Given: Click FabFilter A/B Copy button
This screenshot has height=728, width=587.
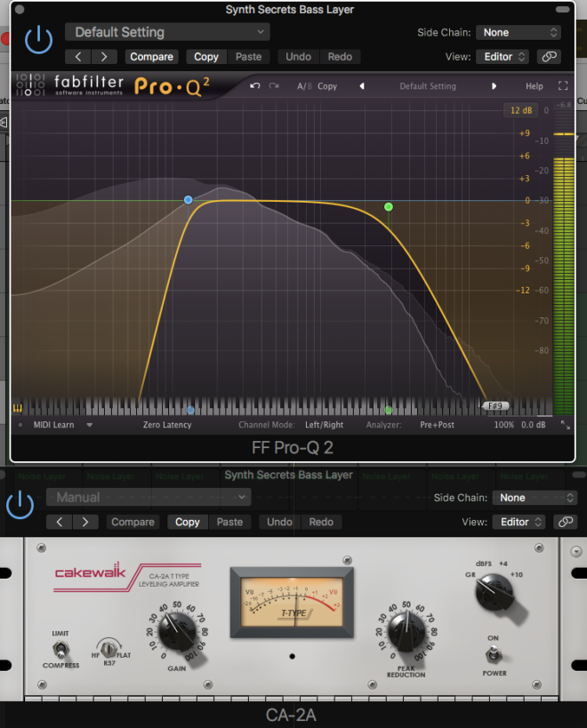Looking at the screenshot, I should (x=327, y=86).
